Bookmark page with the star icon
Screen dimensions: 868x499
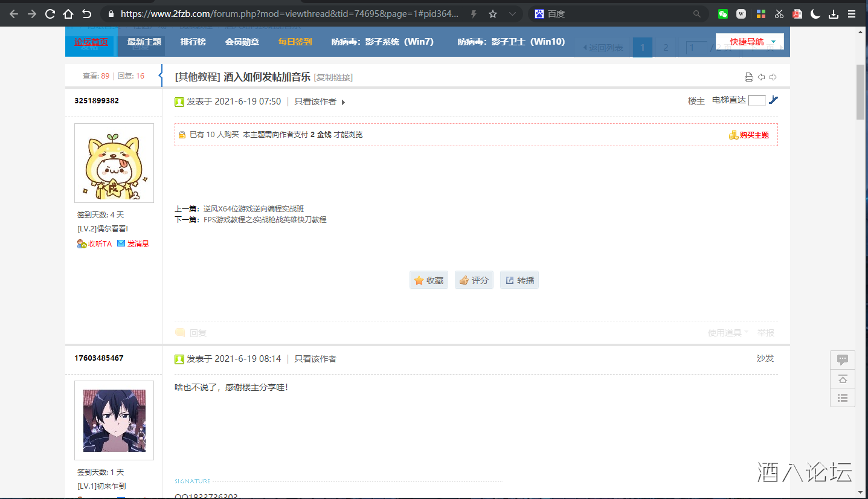tap(493, 14)
